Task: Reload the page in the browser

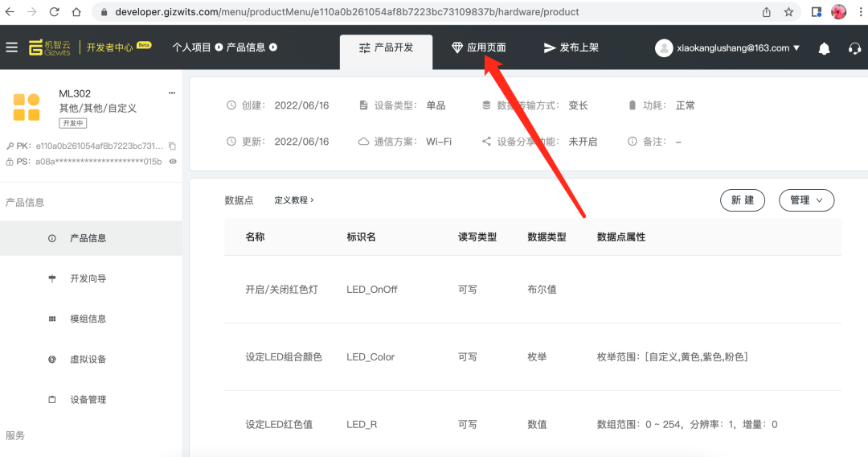Action: tap(54, 12)
